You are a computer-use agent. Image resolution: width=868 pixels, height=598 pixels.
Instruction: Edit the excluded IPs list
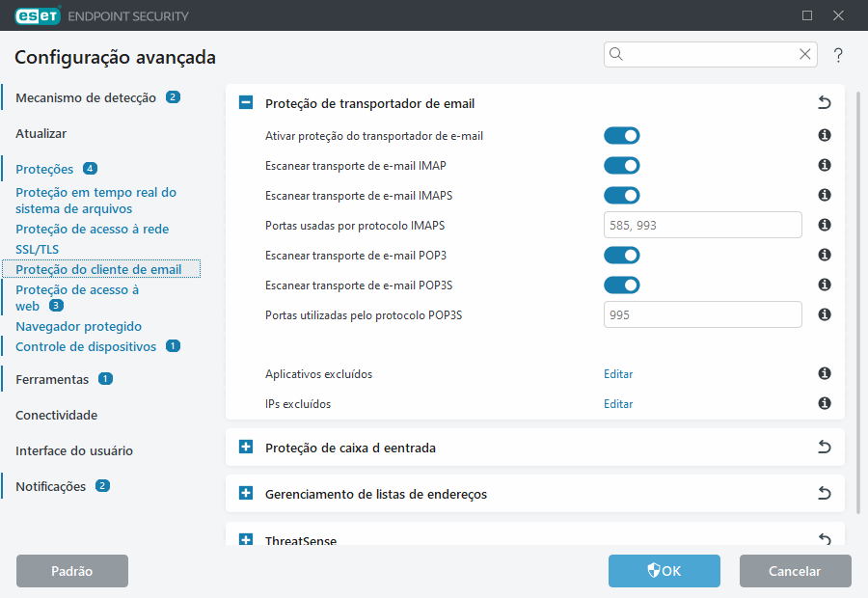click(x=618, y=404)
